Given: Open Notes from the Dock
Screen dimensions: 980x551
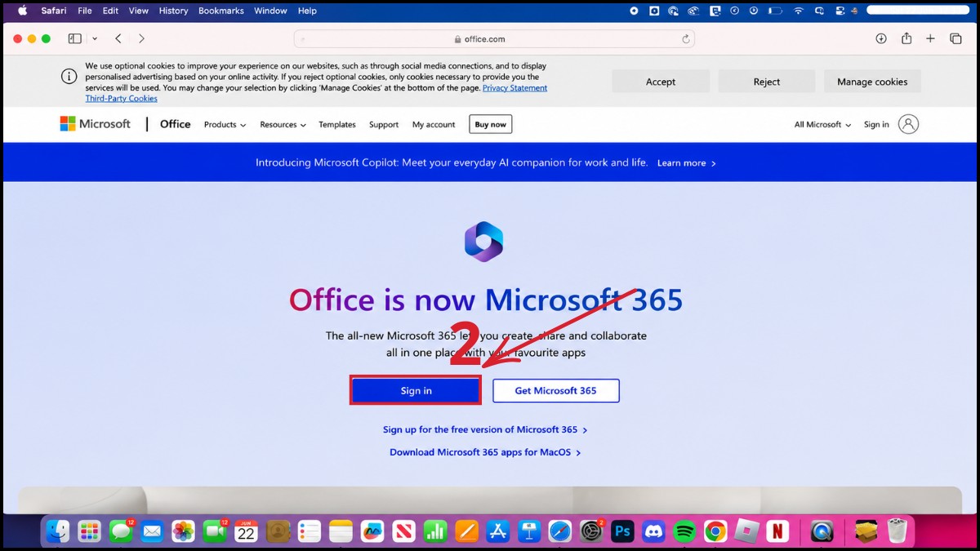Looking at the screenshot, I should [341, 531].
